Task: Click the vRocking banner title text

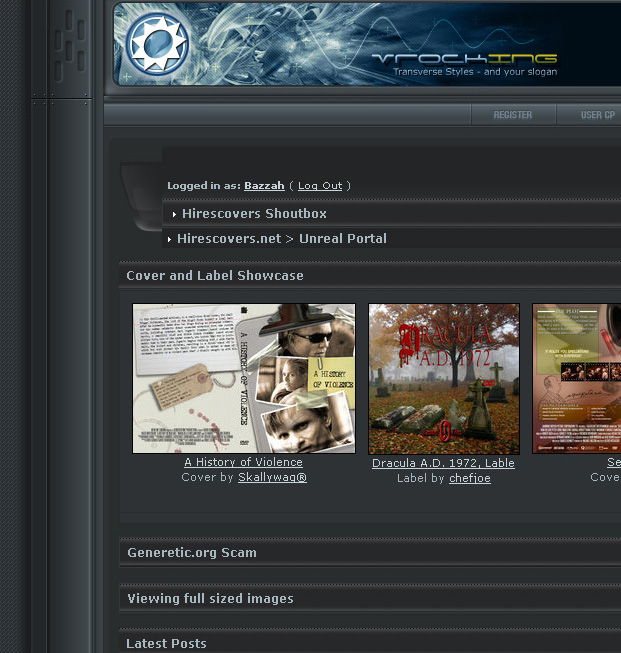Action: click(x=464, y=59)
